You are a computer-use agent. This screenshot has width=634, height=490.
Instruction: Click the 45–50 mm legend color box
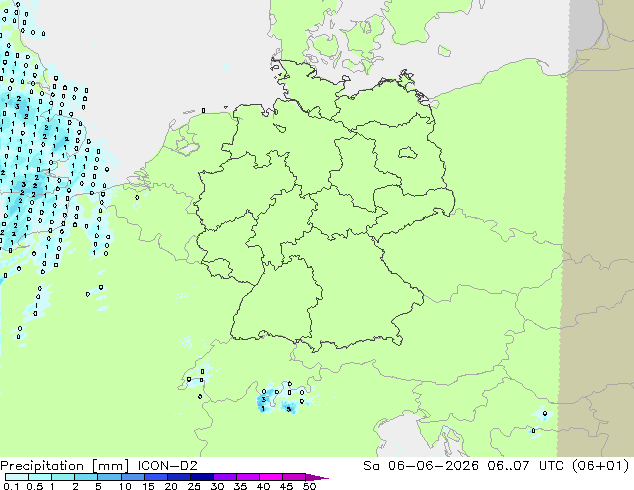pos(294,477)
